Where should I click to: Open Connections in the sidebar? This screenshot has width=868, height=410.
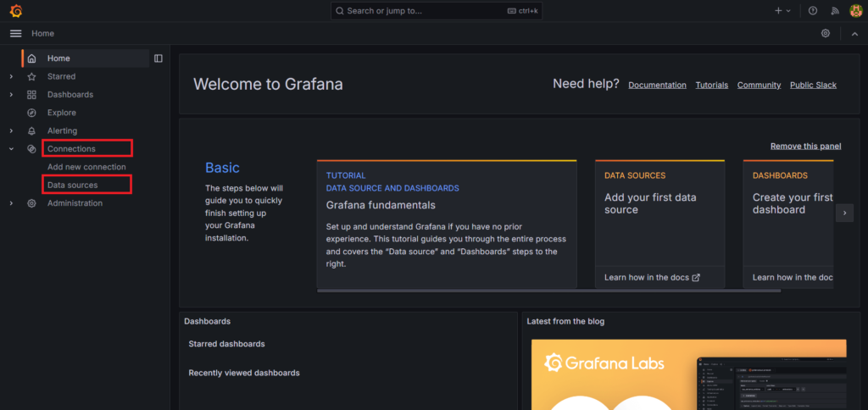point(71,149)
